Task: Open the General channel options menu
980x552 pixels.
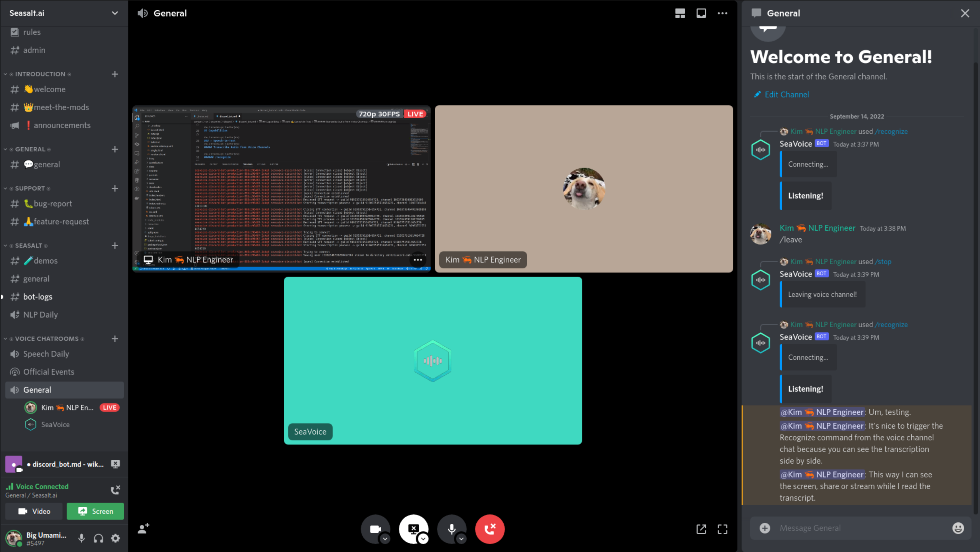Action: [722, 13]
